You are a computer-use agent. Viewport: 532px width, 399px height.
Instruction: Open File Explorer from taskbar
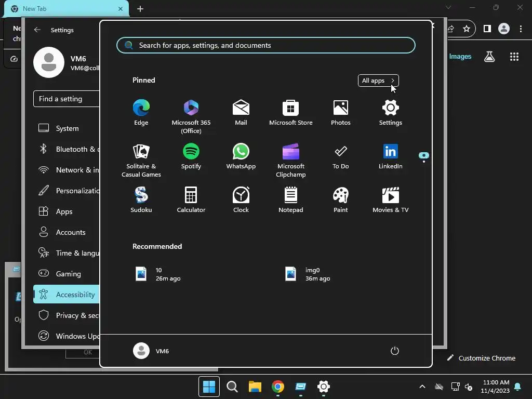click(255, 387)
